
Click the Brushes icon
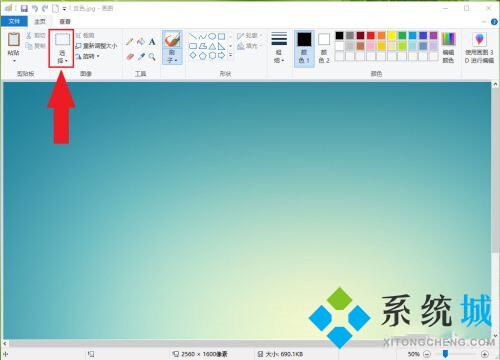172,40
